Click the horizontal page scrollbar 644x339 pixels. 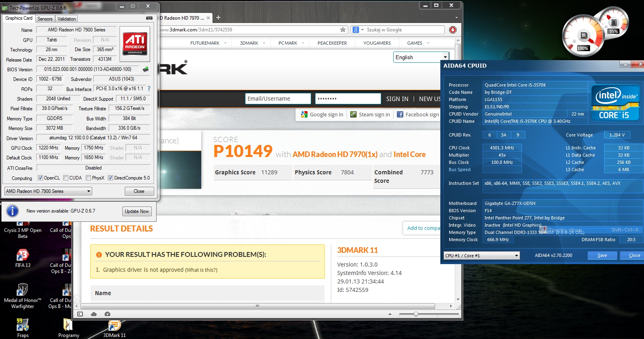click(x=258, y=306)
